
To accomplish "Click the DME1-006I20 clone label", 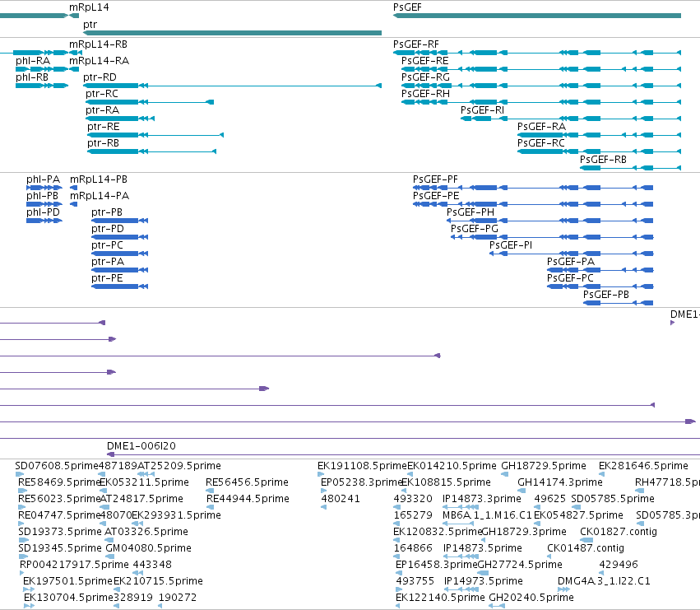I will point(141,446).
